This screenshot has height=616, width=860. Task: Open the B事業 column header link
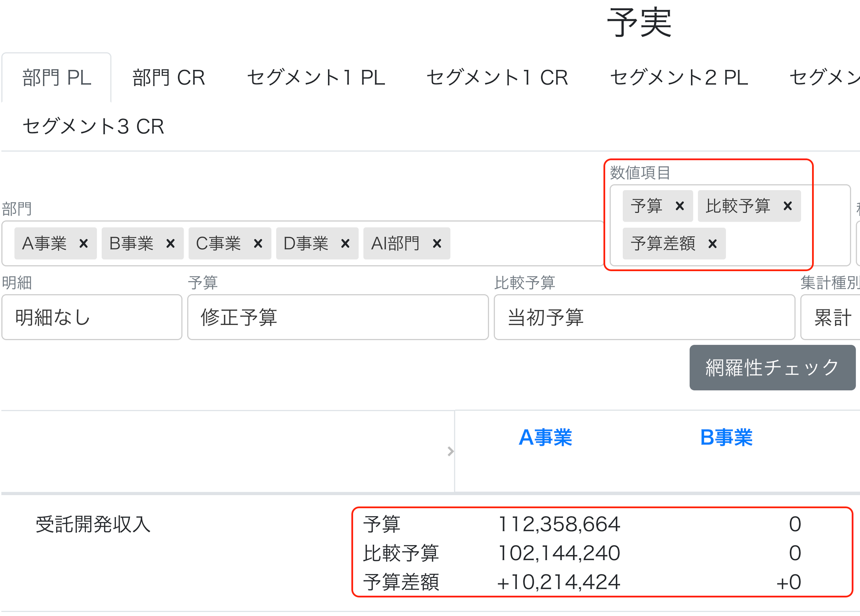pos(726,437)
